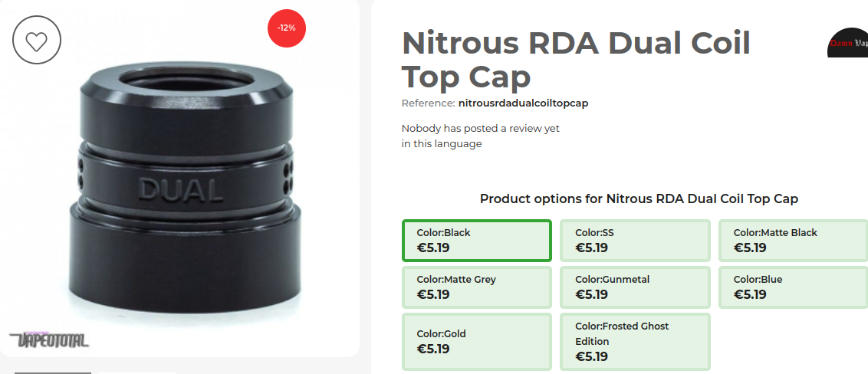Pick the Color:Matte Black option
868x374 pixels.
(x=793, y=241)
